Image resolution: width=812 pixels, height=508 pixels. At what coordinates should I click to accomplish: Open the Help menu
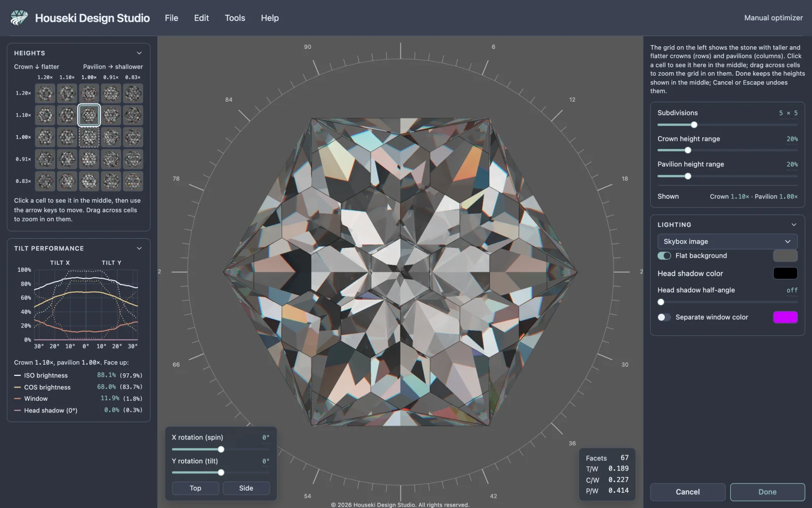coord(270,18)
